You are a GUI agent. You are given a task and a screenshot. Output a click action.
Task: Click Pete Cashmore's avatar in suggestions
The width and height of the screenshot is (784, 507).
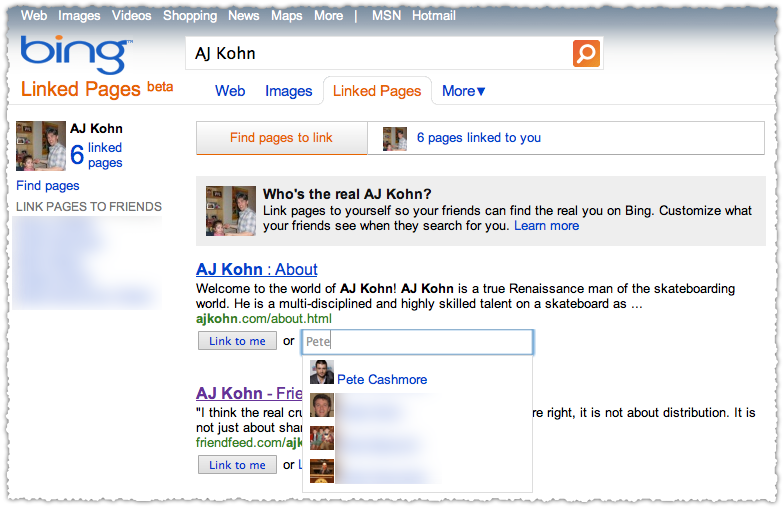coord(322,372)
